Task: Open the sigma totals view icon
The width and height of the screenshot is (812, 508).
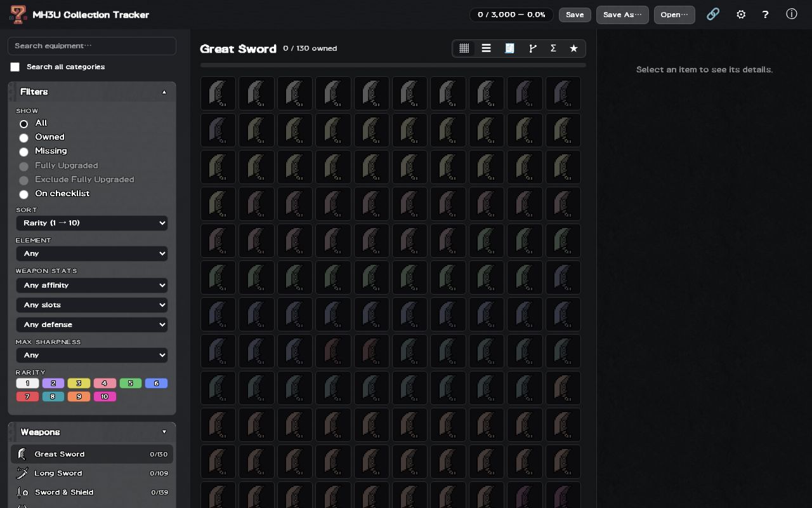Action: [553, 48]
